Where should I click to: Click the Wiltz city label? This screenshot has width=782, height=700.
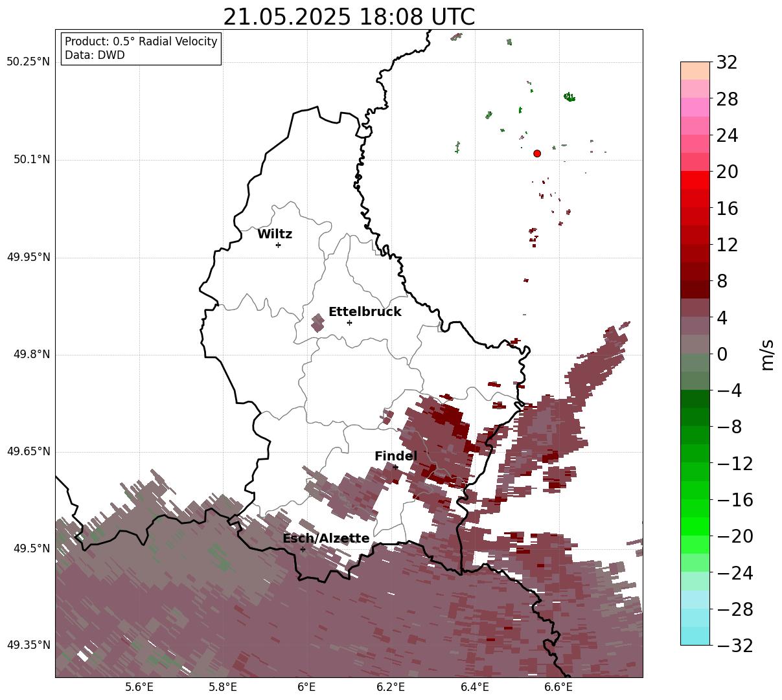coord(275,234)
